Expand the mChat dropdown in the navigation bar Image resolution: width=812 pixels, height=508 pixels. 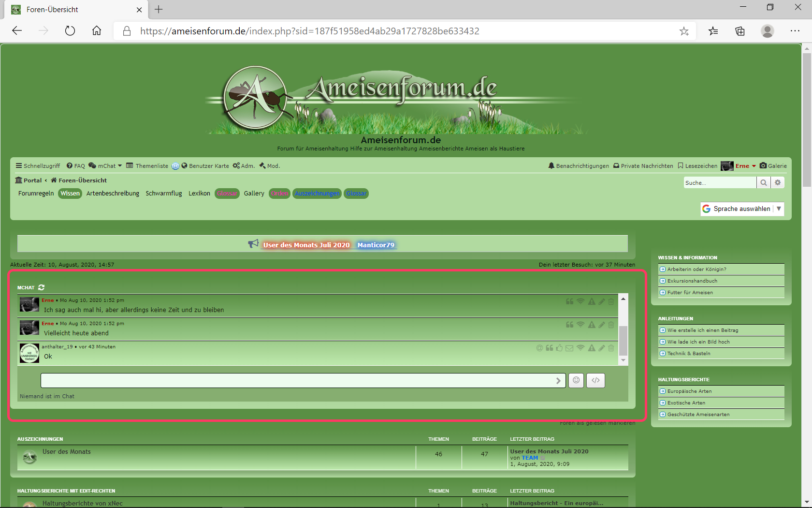[105, 166]
